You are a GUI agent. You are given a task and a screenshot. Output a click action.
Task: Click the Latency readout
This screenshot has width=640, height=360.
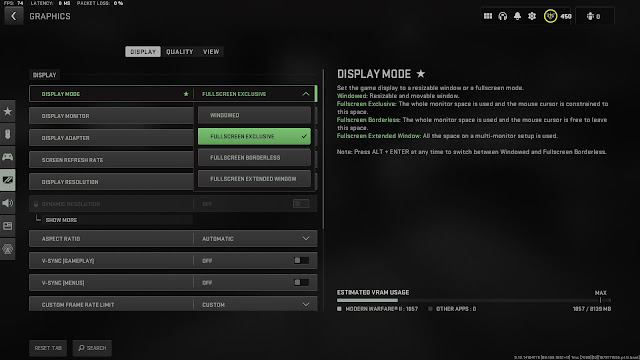pos(50,3)
